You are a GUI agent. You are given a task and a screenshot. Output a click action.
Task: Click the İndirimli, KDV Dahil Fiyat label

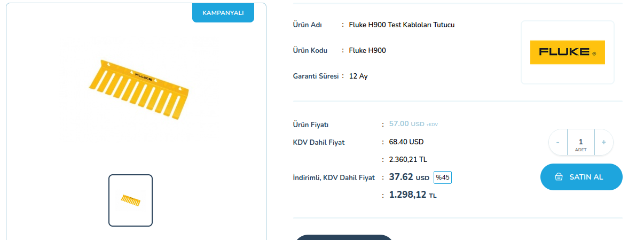(334, 177)
